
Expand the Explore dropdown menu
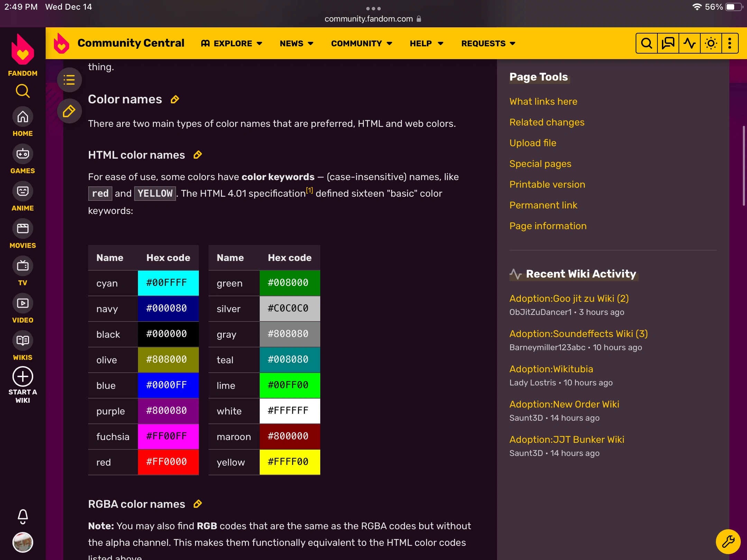point(232,43)
